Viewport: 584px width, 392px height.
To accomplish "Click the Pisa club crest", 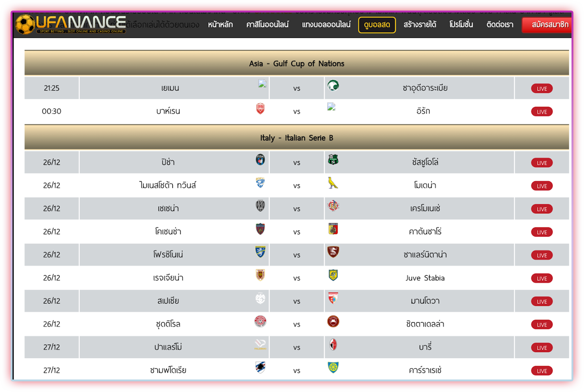I will 260,160.
